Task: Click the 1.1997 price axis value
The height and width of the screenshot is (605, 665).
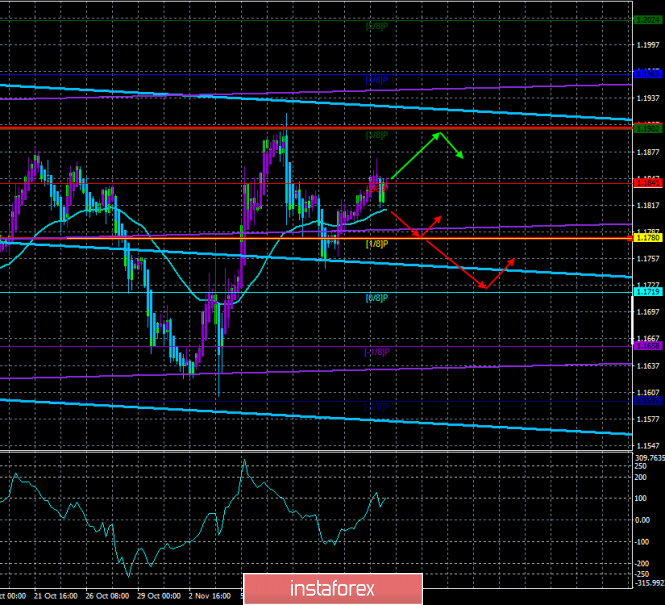Action: [x=648, y=45]
